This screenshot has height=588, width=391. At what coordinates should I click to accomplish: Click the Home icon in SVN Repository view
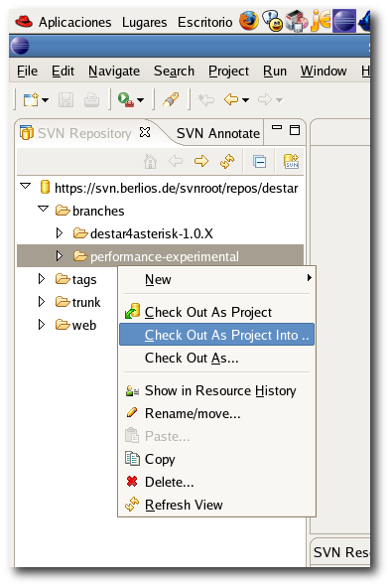pos(150,162)
